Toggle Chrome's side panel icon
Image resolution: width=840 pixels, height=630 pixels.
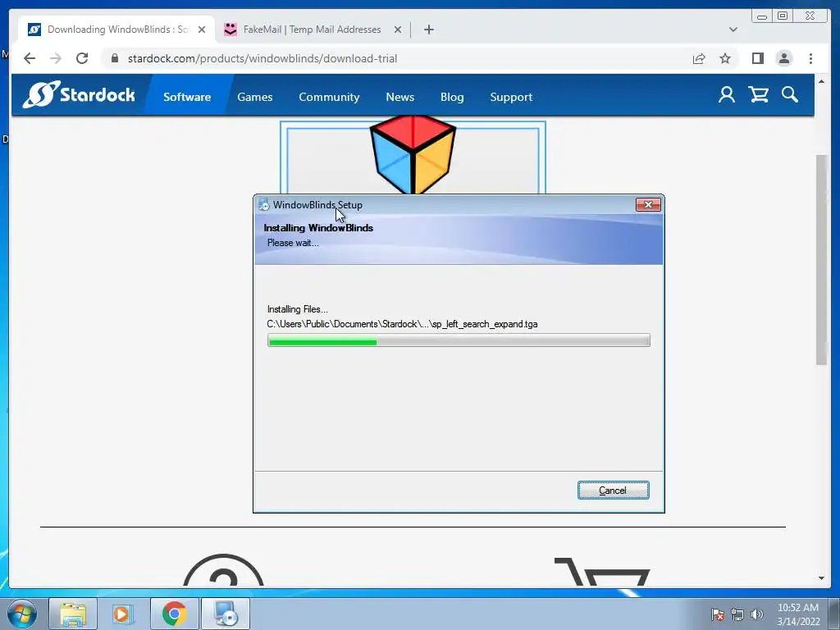[757, 58]
